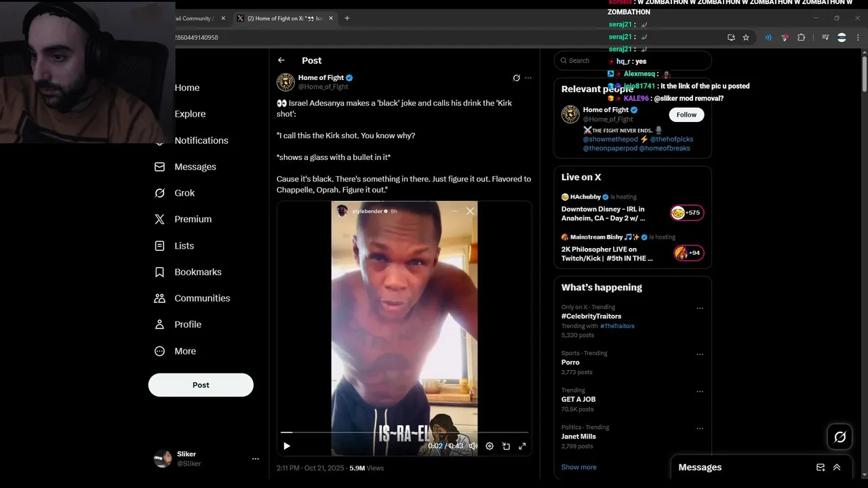Image resolution: width=868 pixels, height=488 pixels.
Task: Open the #CelebrityTraitors trend options ellipsis
Action: pos(700,308)
